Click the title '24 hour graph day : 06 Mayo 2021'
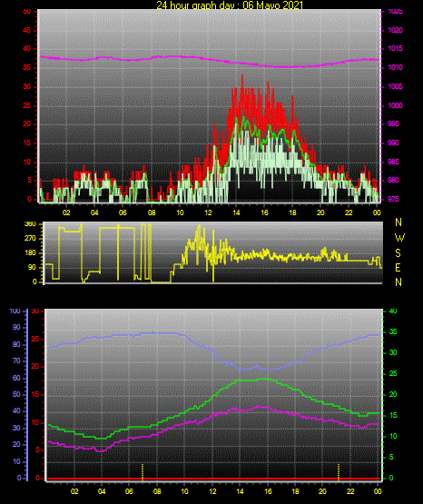The image size is (423, 504). tap(230, 5)
